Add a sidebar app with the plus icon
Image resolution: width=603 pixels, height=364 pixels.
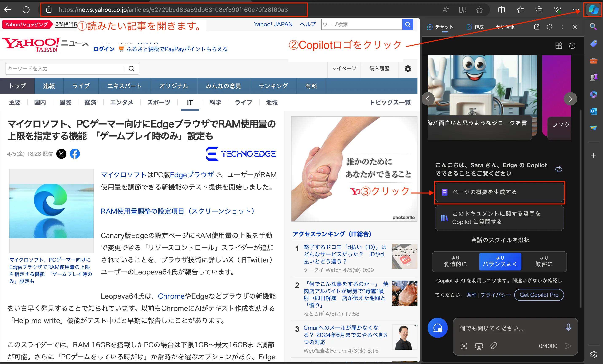(593, 155)
